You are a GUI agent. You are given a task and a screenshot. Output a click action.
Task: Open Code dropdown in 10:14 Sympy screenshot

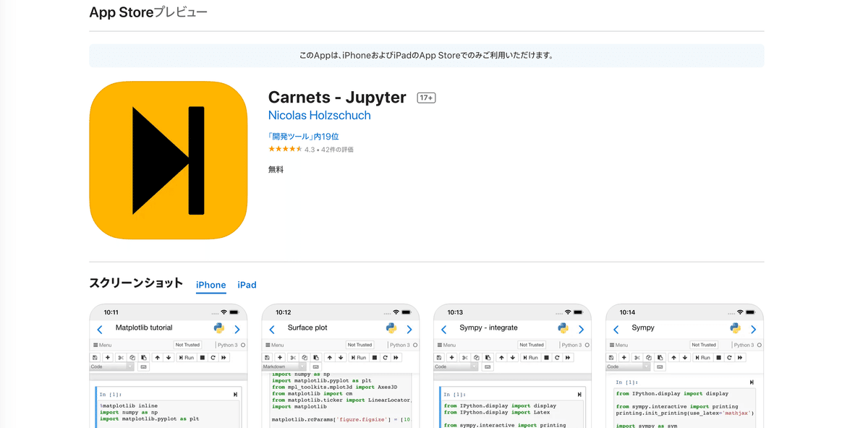[x=628, y=367]
